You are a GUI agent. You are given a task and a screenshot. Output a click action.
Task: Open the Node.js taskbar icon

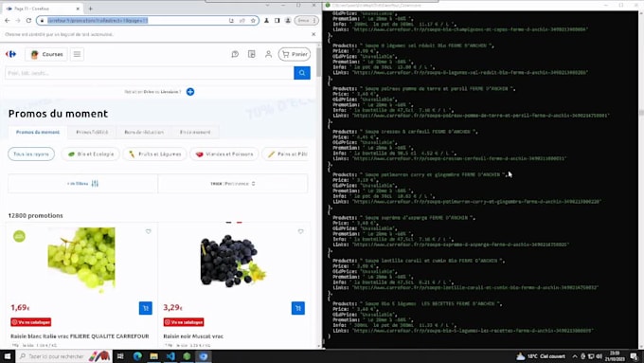click(x=187, y=356)
